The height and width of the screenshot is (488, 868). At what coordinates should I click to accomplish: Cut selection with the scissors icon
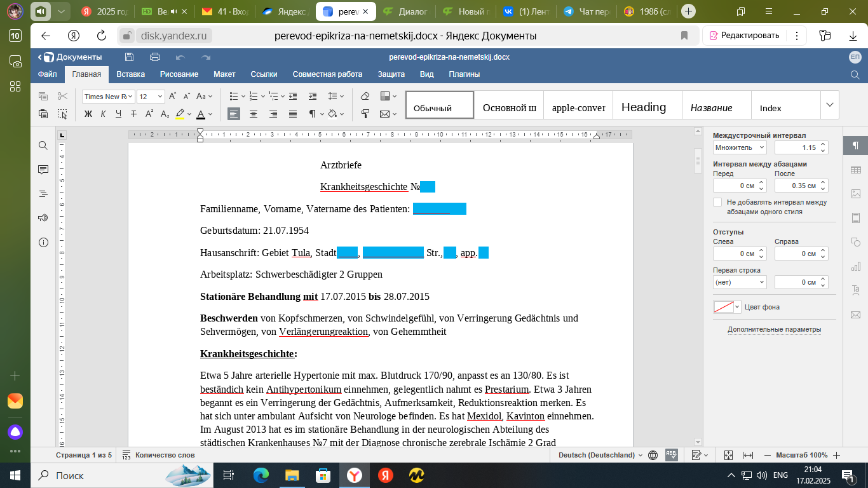coord(62,96)
